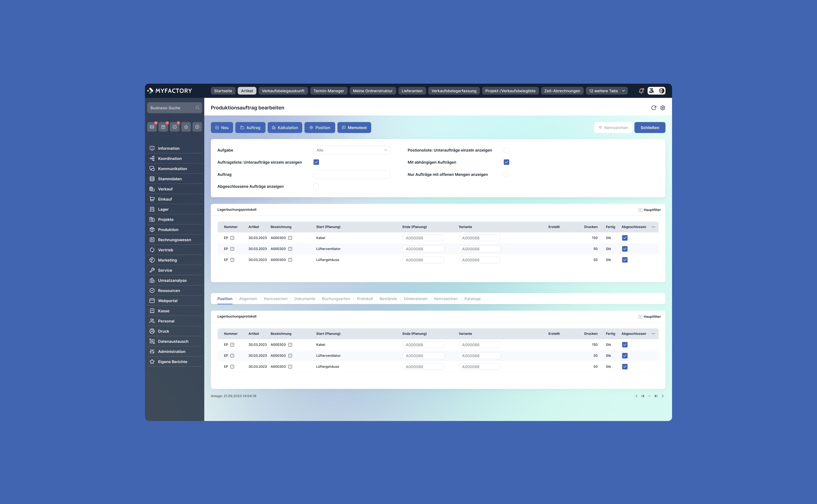Screen dimensions: 817x504
Task: Click the Position button
Action: [320, 128]
